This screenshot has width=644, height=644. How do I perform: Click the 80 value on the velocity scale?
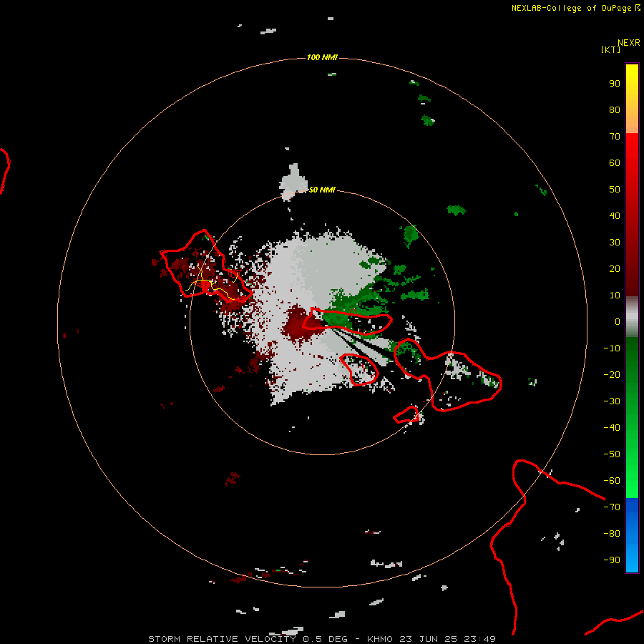615,110
